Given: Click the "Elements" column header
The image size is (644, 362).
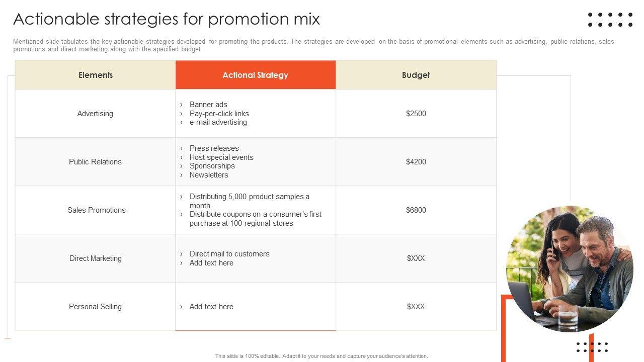Looking at the screenshot, I should coord(96,75).
